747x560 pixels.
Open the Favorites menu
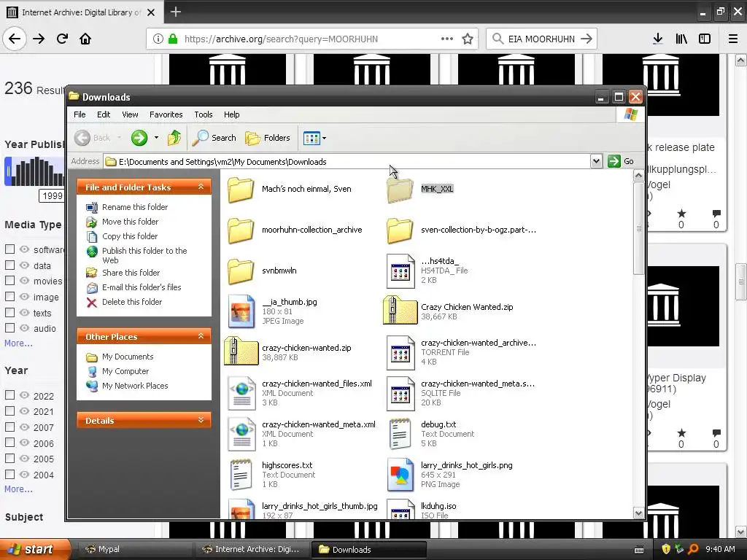pyautogui.click(x=166, y=114)
